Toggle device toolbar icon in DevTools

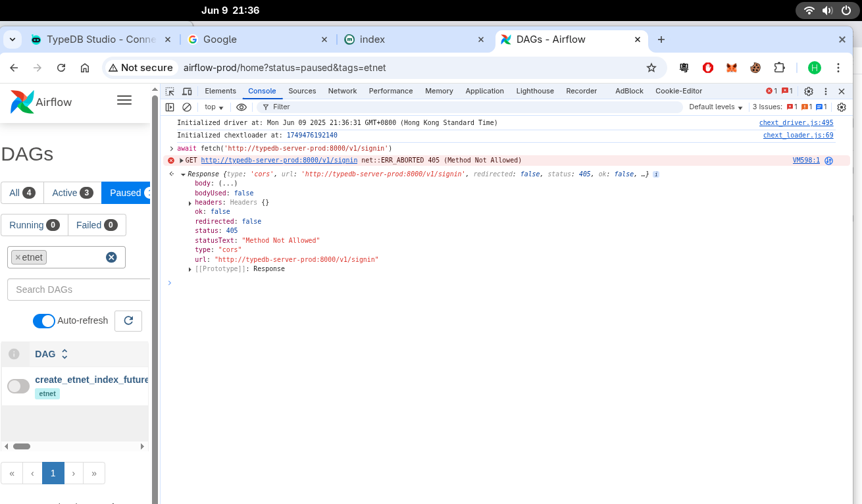click(x=187, y=91)
